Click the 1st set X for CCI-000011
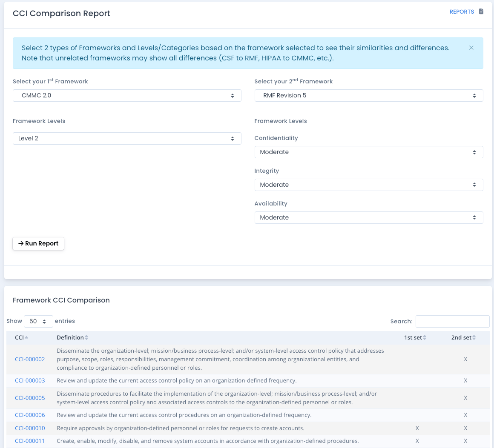This screenshot has width=494, height=448. click(417, 441)
